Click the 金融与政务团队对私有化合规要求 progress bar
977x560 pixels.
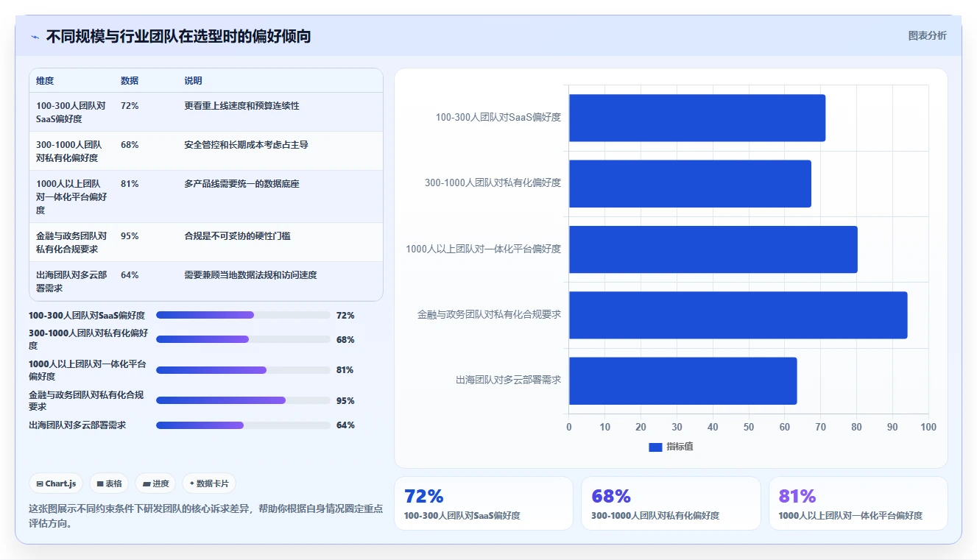pos(243,400)
